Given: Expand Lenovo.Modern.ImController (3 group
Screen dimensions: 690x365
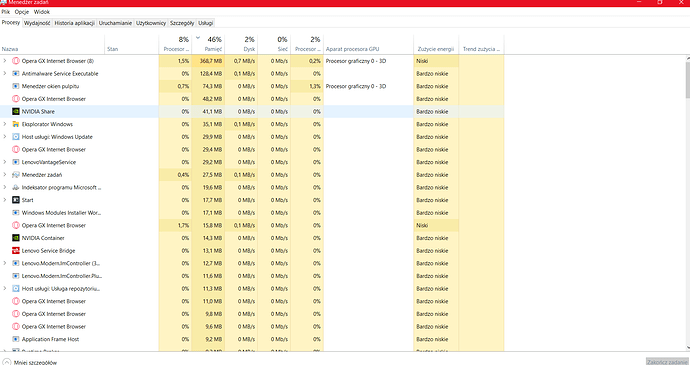Looking at the screenshot, I should [x=5, y=263].
